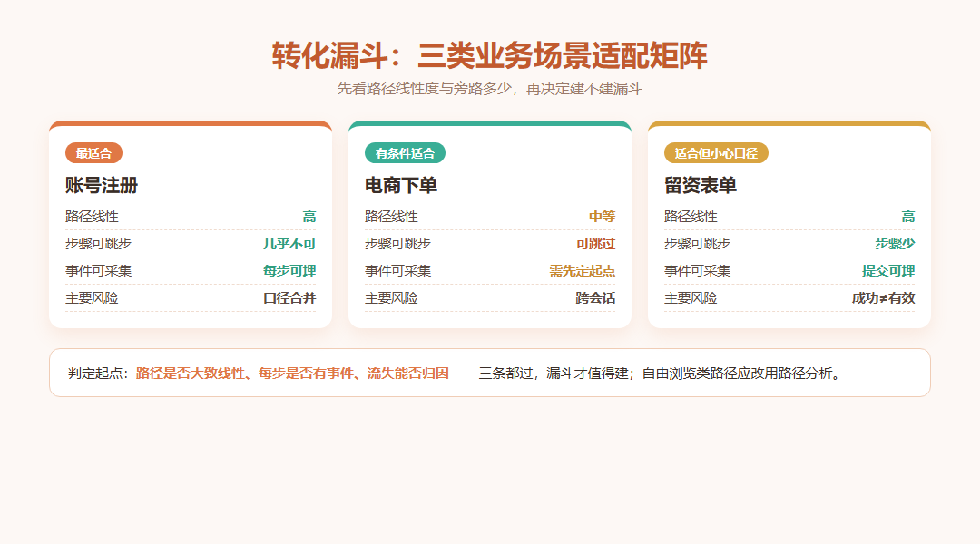980x544 pixels.
Task: Click subtitle 先看路径线性度与旁路多少
Action: [x=425, y=89]
